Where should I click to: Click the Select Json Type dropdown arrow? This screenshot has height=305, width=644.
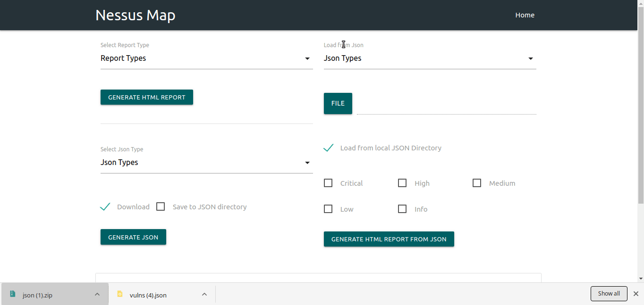[x=307, y=163]
